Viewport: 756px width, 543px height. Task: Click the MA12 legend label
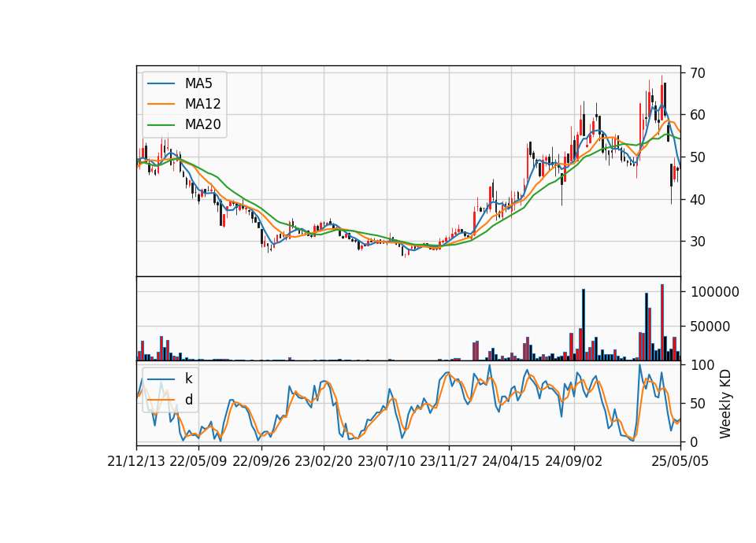coord(202,104)
